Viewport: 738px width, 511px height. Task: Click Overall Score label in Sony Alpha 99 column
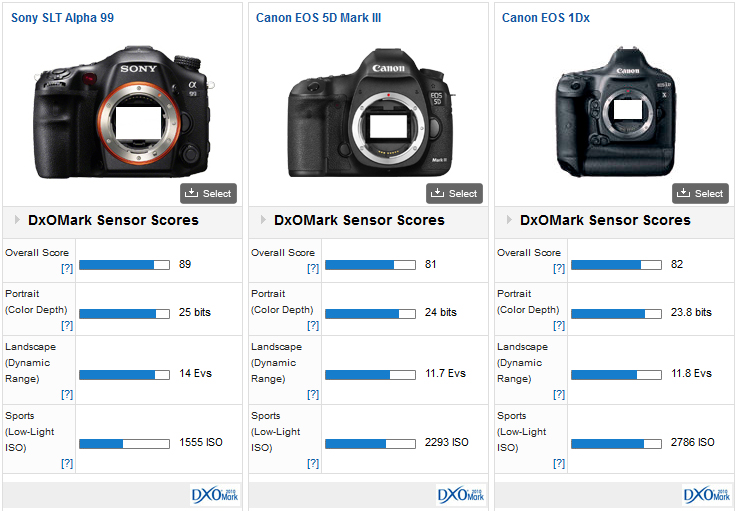click(x=37, y=253)
